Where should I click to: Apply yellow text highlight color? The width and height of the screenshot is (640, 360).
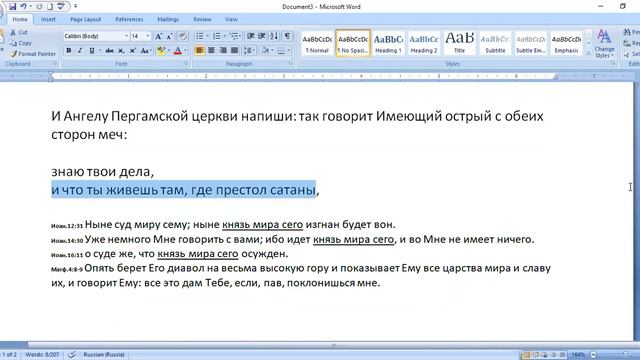(x=160, y=51)
